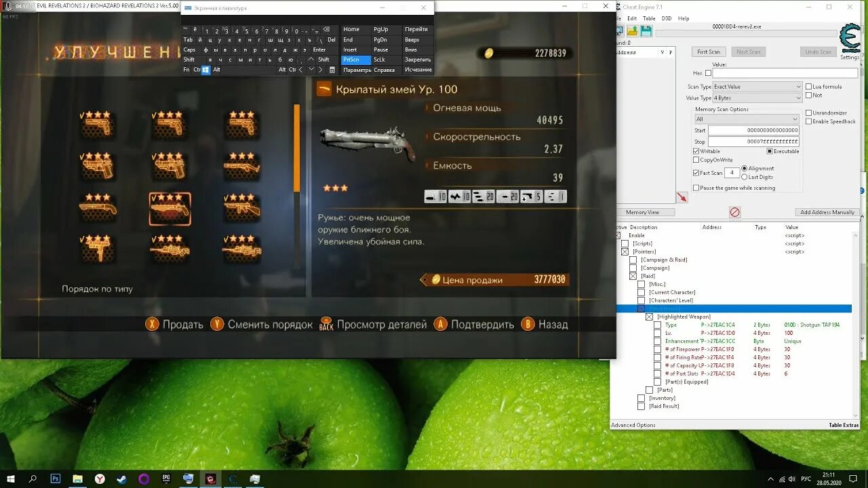Open the Edit menu in Cheat Engine
The width and height of the screenshot is (868, 488).
point(632,18)
